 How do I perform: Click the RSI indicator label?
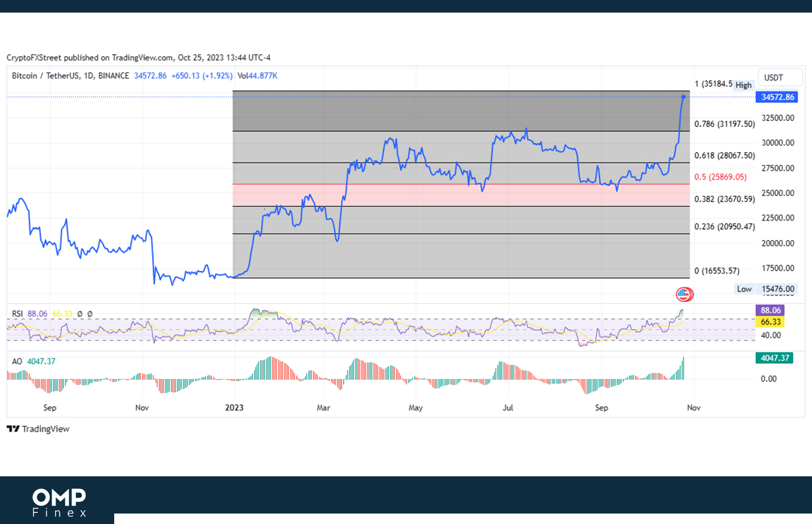(17, 314)
